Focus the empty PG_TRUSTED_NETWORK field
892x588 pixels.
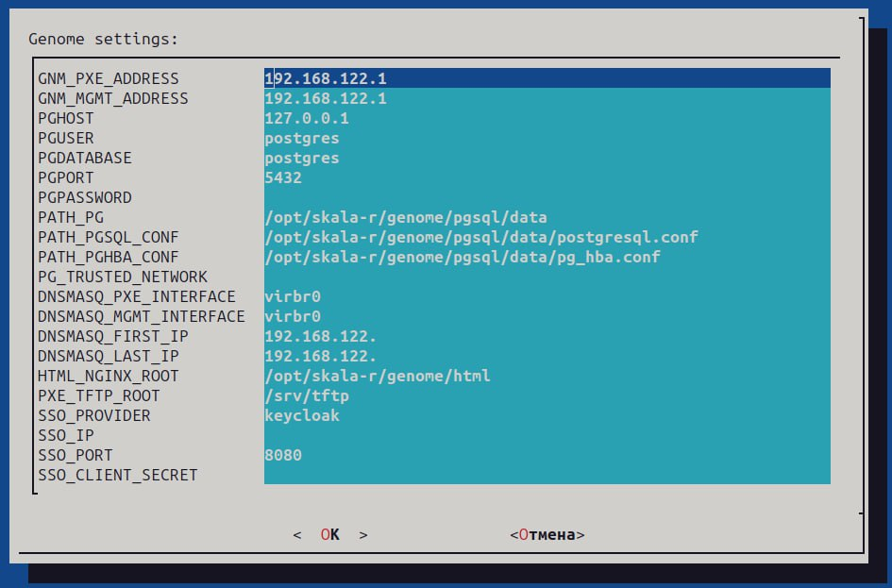(547, 277)
